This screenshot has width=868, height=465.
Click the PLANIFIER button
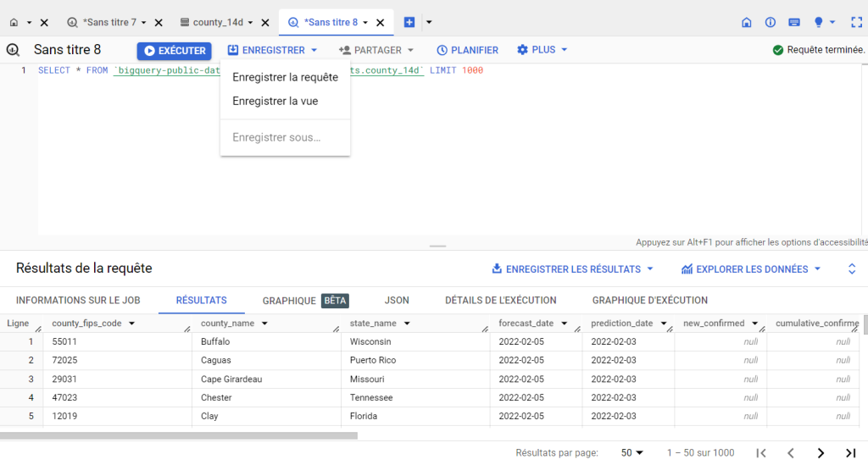coord(467,50)
